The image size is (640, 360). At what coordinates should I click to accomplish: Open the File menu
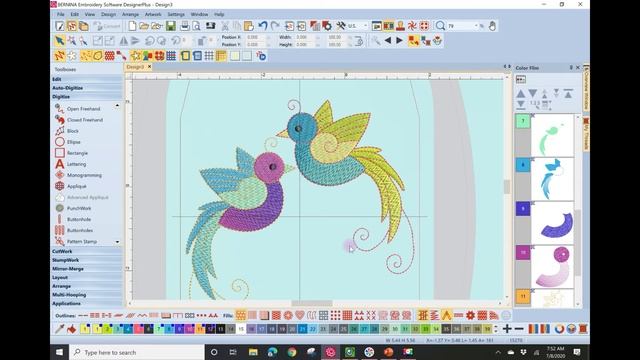pyautogui.click(x=60, y=14)
